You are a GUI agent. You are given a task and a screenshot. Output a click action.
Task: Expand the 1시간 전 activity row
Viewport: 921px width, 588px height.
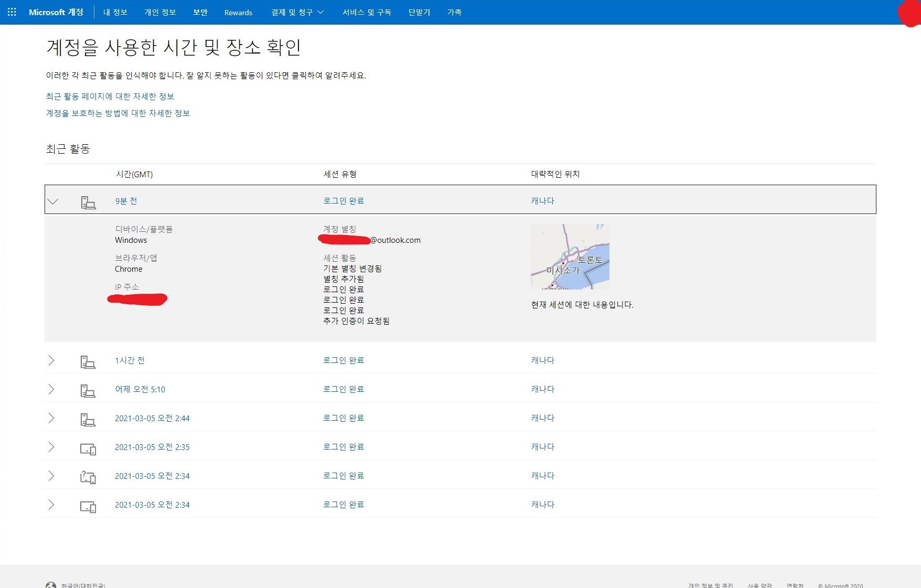coord(51,360)
